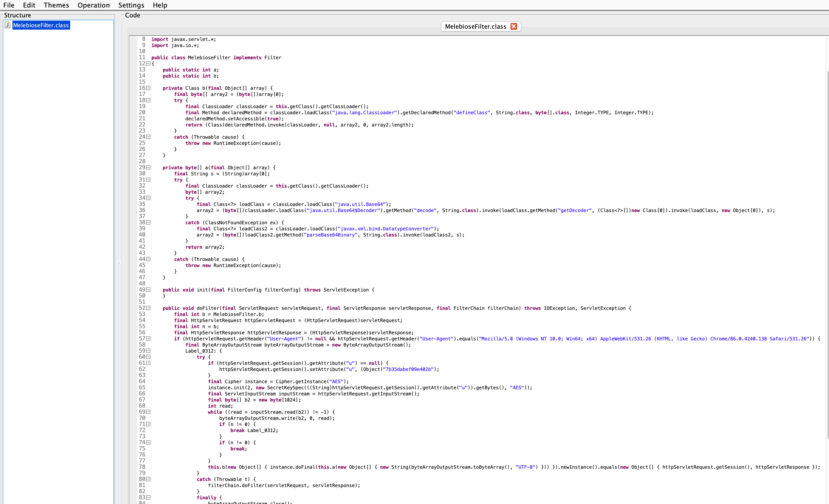Collapse the Label_0312 fold at line 59
The image size is (829, 504).
click(148, 351)
